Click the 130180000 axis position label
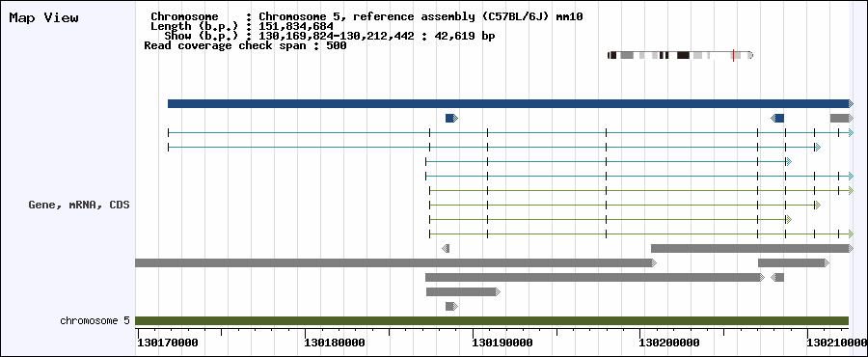The image size is (868, 357). point(335,343)
